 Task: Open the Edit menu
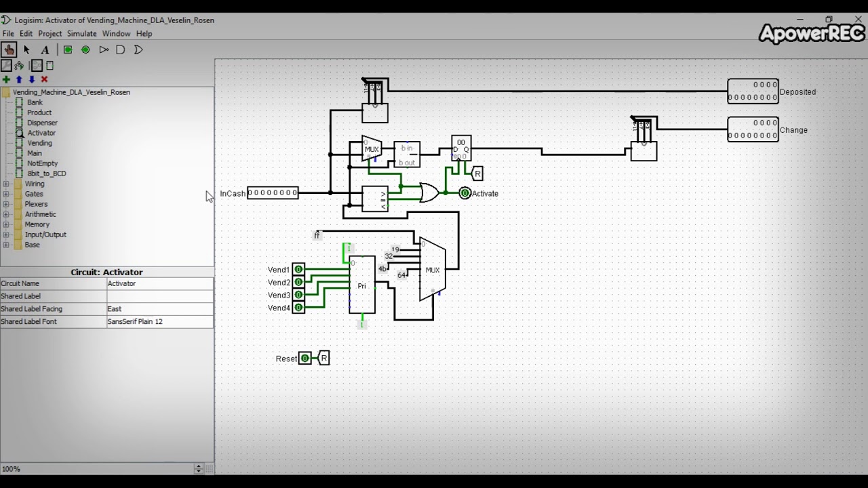pos(26,33)
